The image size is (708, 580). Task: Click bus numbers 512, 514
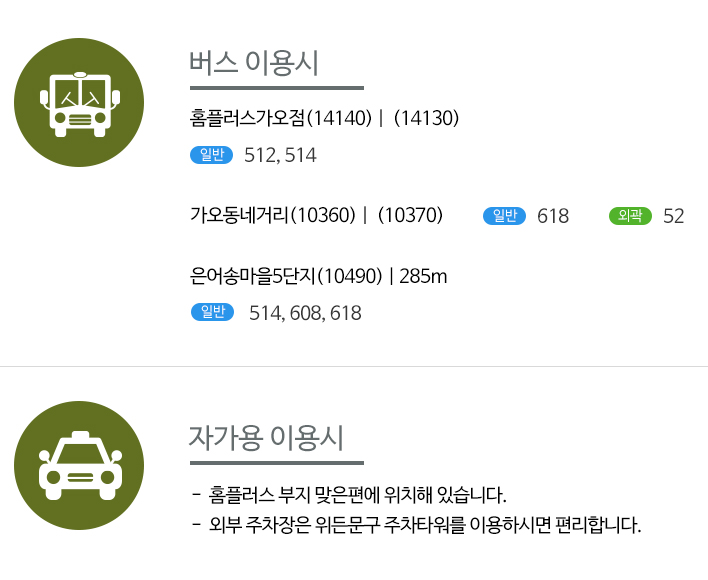tap(280, 155)
